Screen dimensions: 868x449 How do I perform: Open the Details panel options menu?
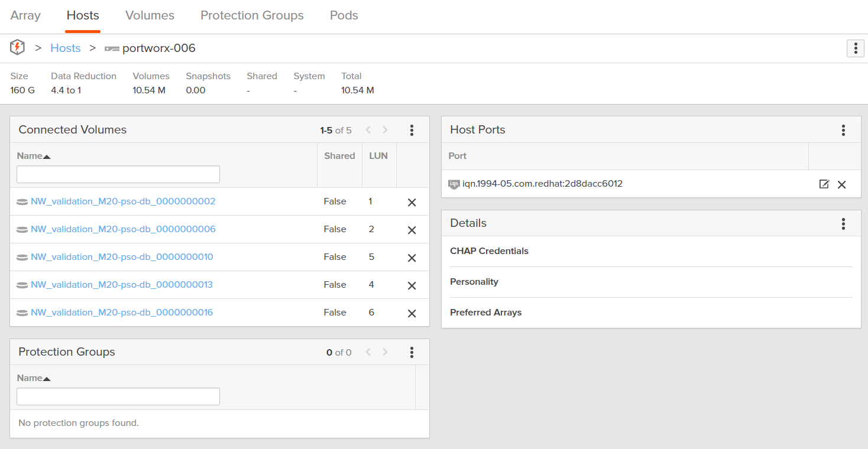click(x=843, y=223)
